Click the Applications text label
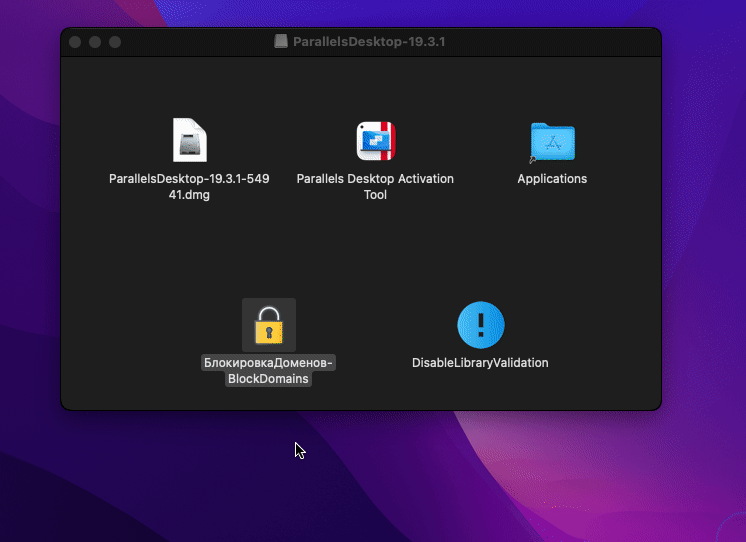 point(552,179)
